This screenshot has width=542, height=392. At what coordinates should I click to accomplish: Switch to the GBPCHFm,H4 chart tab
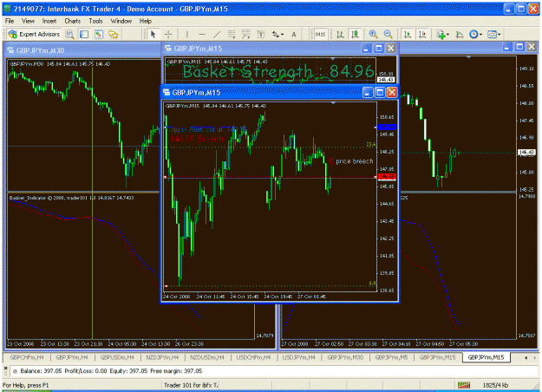[27, 357]
